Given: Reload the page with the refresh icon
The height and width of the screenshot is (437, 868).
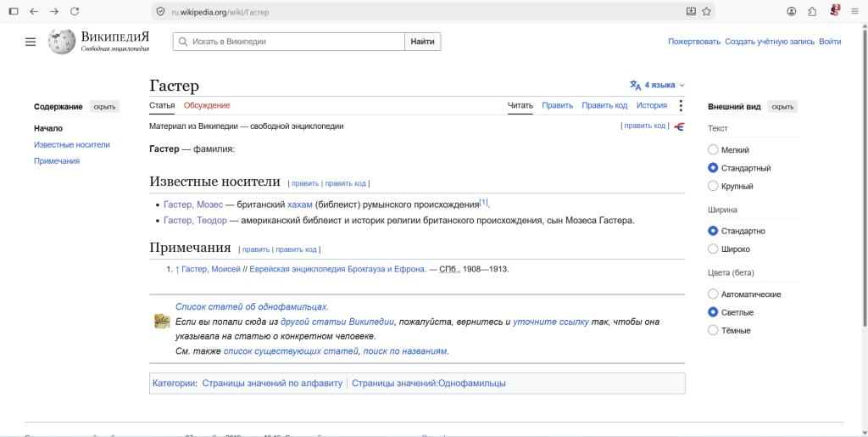Looking at the screenshot, I should click(x=75, y=11).
